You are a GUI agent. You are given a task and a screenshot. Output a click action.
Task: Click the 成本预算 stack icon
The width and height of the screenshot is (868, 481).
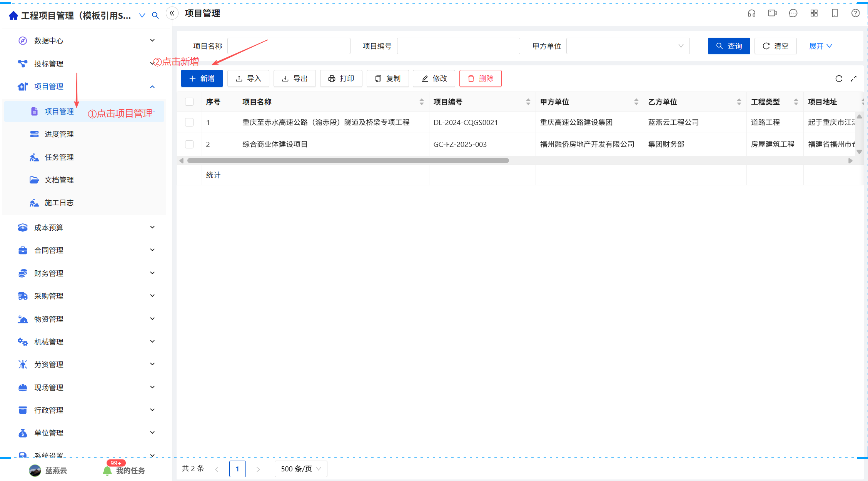coord(23,227)
